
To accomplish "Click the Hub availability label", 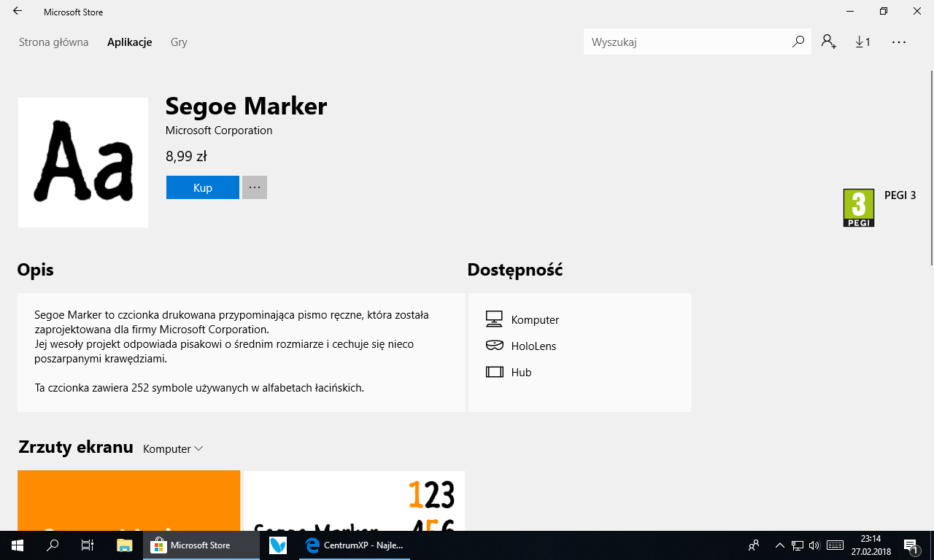I will point(521,373).
